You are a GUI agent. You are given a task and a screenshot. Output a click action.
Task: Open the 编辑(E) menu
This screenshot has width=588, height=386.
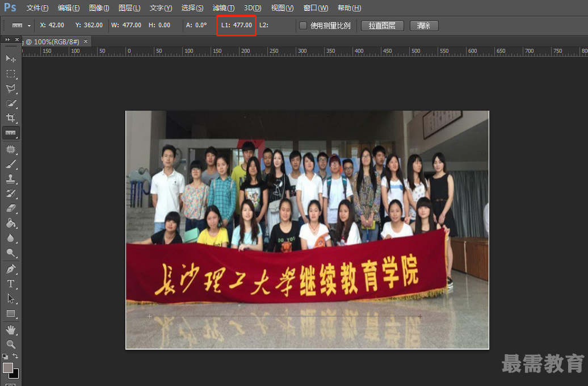pyautogui.click(x=69, y=8)
